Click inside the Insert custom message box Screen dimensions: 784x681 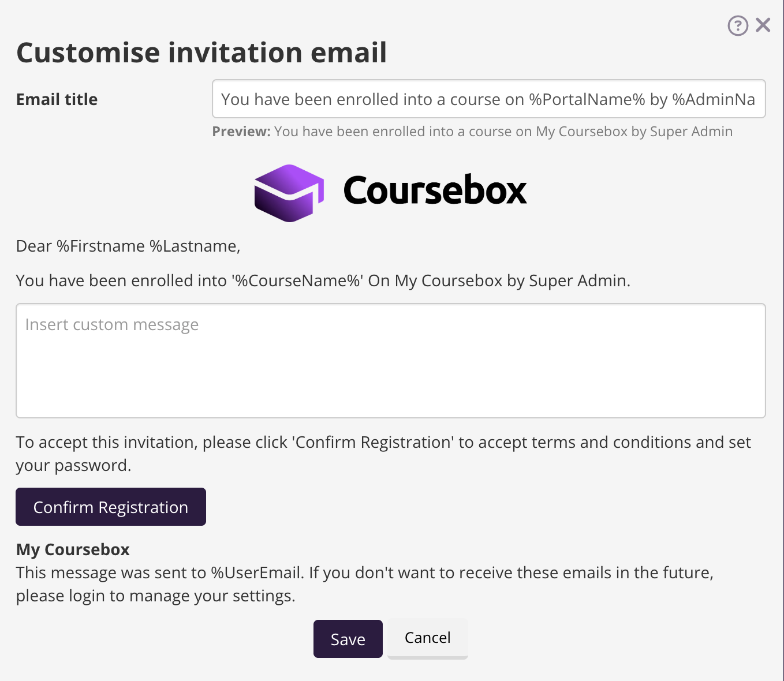(x=390, y=361)
